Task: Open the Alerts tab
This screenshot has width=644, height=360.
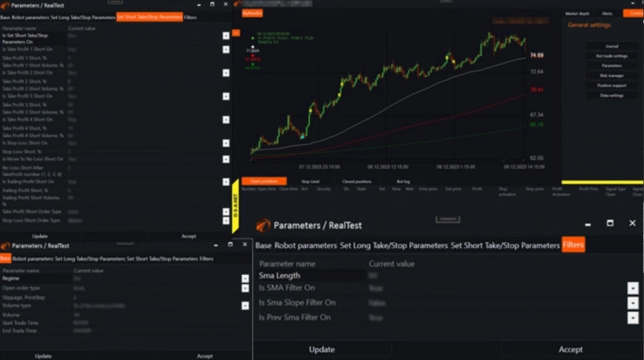Action: click(607, 14)
